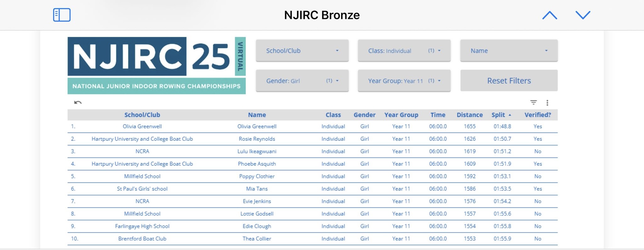Click the NJIRC 25 Virtual logo

click(157, 65)
